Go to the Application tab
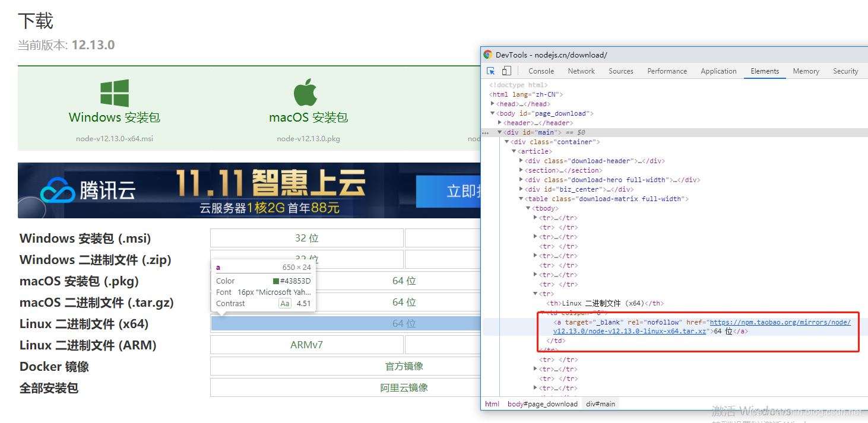This screenshot has height=423, width=868. [718, 71]
